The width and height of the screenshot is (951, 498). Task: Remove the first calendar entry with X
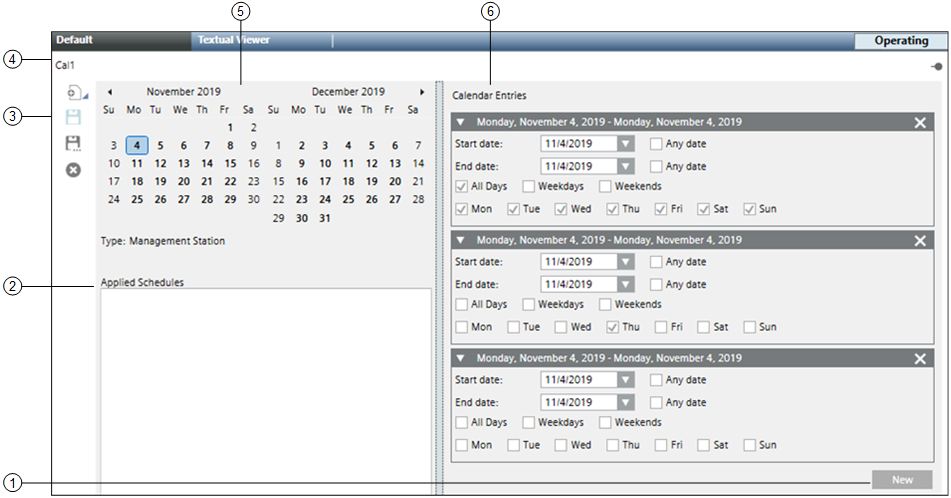[920, 122]
